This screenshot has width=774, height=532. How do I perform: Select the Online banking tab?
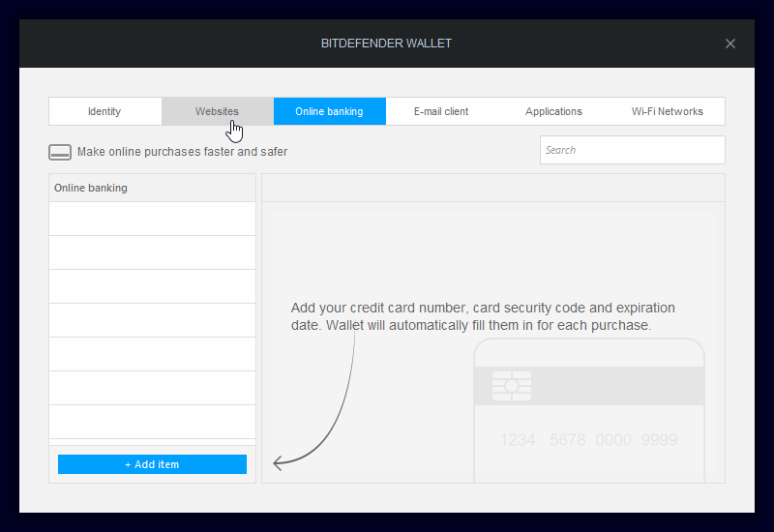click(x=330, y=111)
